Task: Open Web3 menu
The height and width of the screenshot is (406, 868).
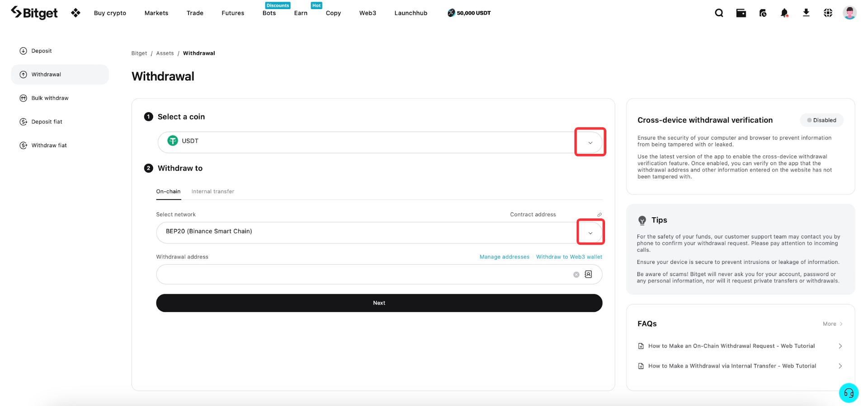Action: [x=368, y=13]
